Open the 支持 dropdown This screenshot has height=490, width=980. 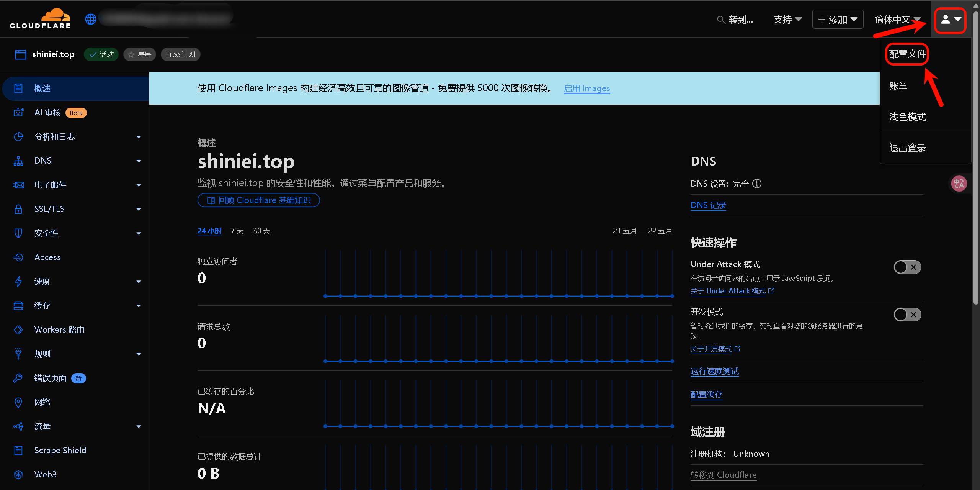787,20
